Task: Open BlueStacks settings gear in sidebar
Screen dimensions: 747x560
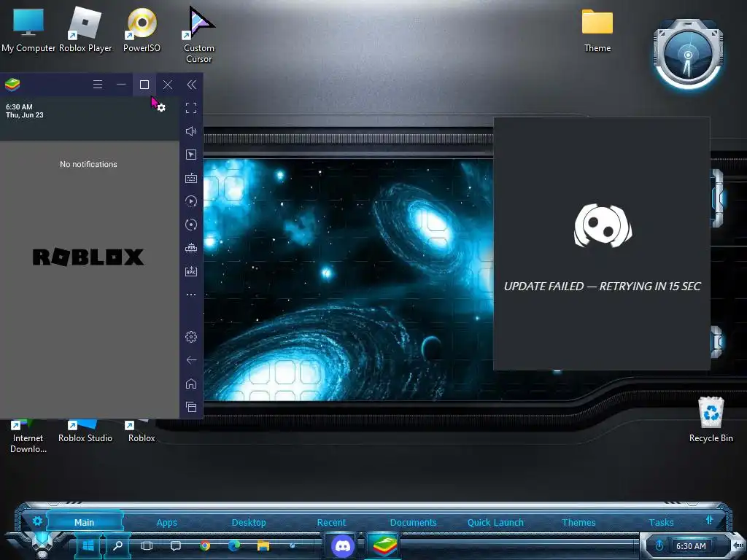Action: (191, 337)
